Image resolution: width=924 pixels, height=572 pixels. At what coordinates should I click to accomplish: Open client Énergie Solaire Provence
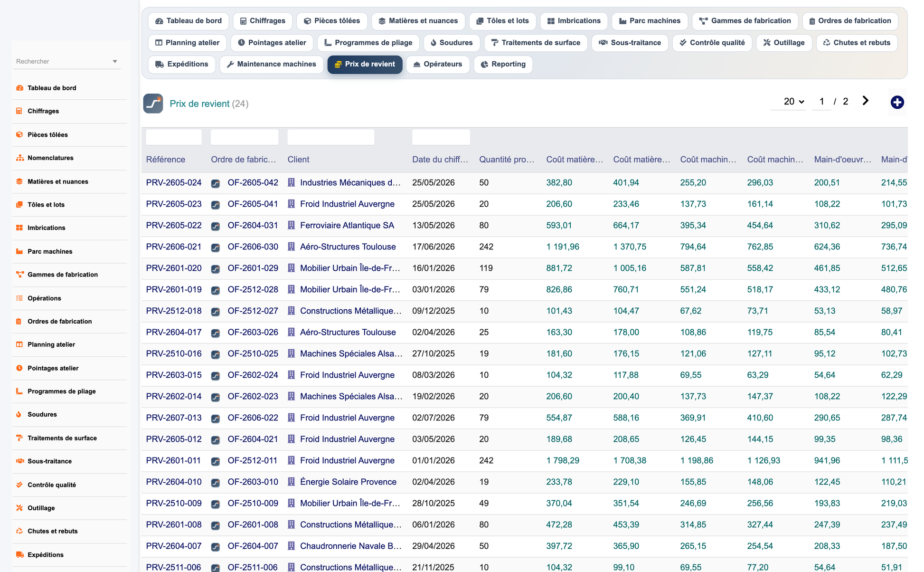point(348,482)
